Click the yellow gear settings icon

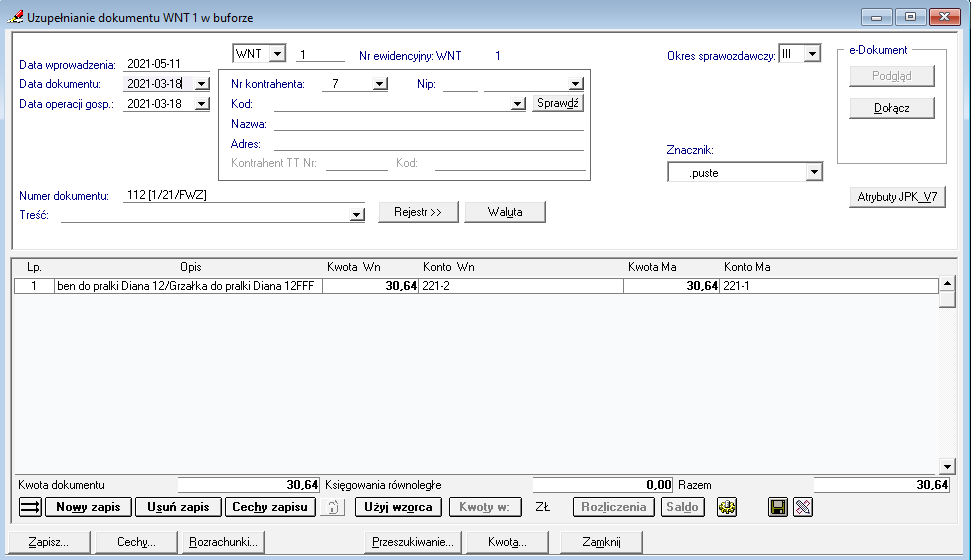click(x=727, y=507)
